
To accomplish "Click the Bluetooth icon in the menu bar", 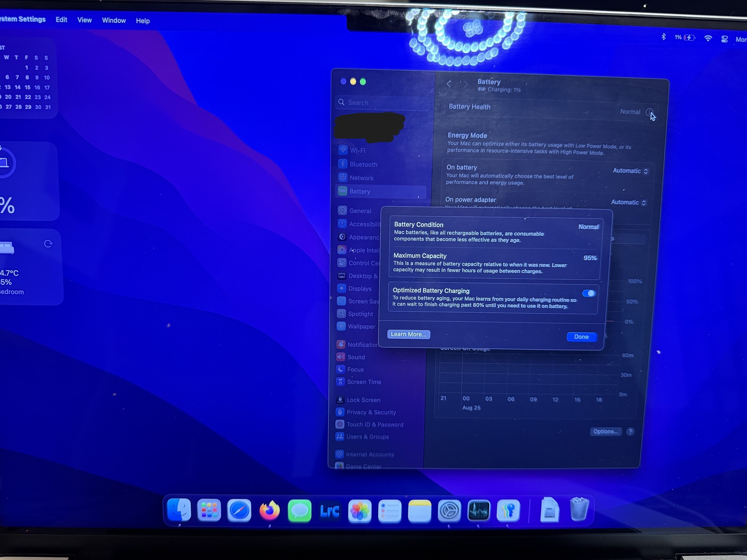I will [x=663, y=37].
